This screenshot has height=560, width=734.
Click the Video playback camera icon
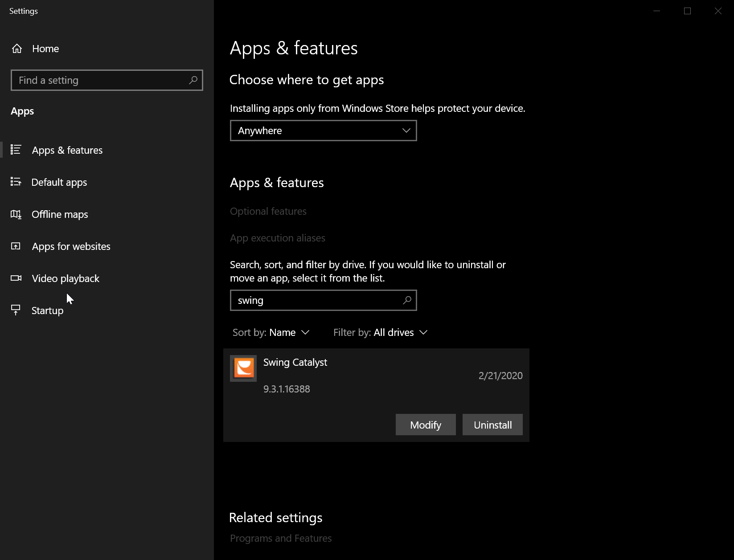pyautogui.click(x=16, y=278)
